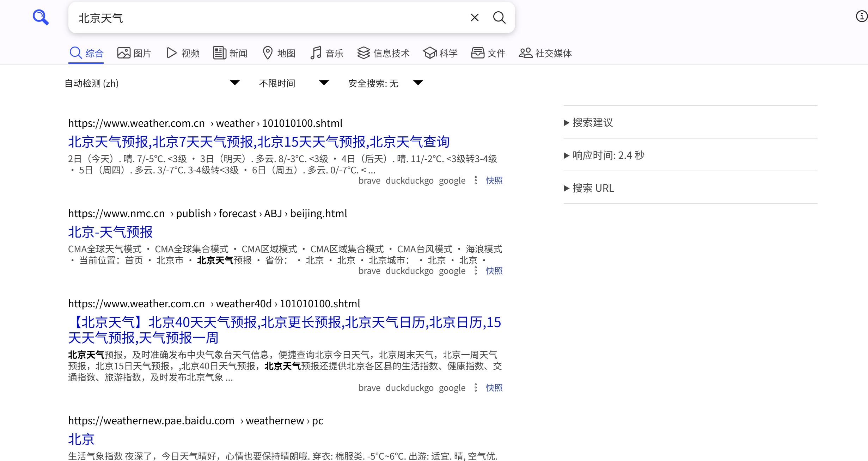Screen dimensions: 868x461
Task: Click the SearXNG magnifier logo
Action: [x=41, y=17]
